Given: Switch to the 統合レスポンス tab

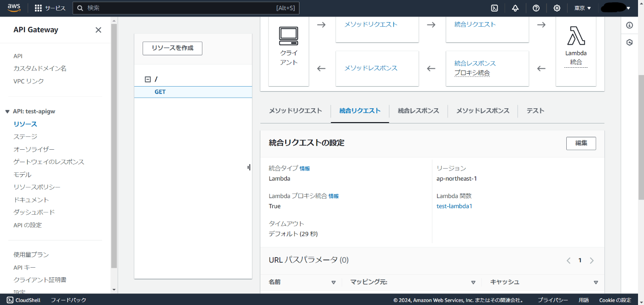Looking at the screenshot, I should coord(419,111).
